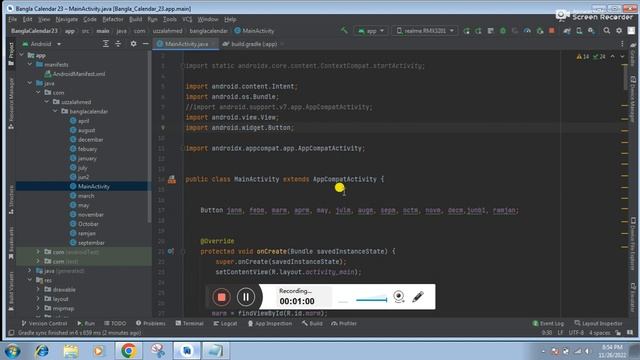This screenshot has width=640, height=360.
Task: Expand the layout folder
Action: tap(38, 299)
